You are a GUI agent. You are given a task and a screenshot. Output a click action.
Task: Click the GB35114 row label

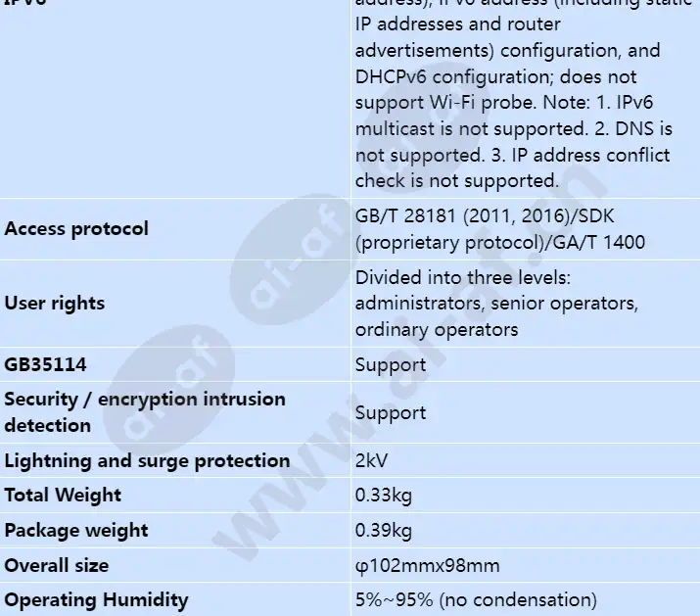45,364
